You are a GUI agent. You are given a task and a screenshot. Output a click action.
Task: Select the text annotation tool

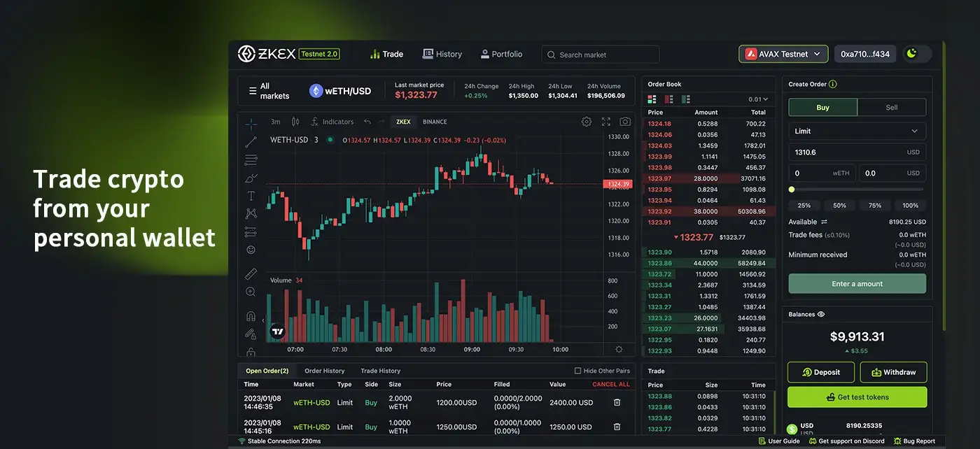251,196
